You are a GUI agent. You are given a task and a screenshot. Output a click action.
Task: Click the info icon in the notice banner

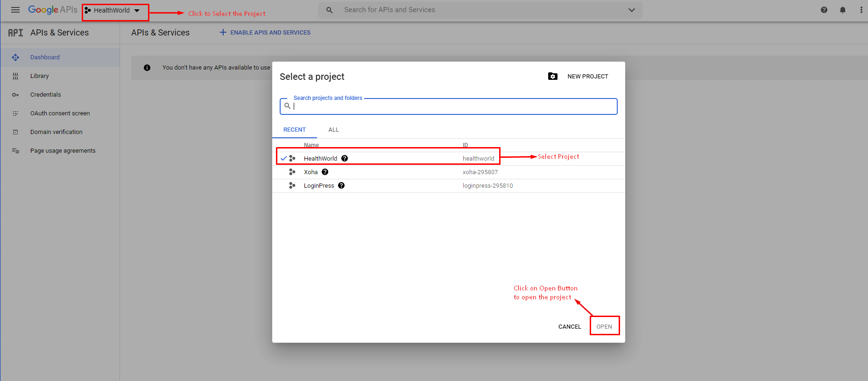pos(147,68)
